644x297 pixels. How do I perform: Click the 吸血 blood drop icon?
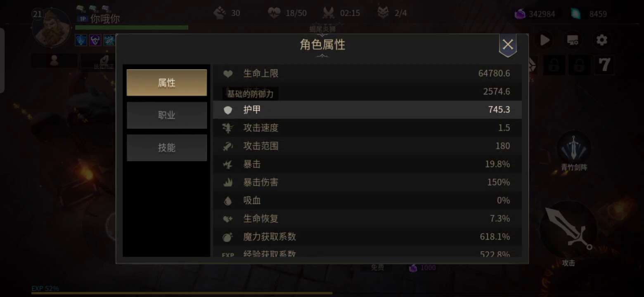(228, 201)
